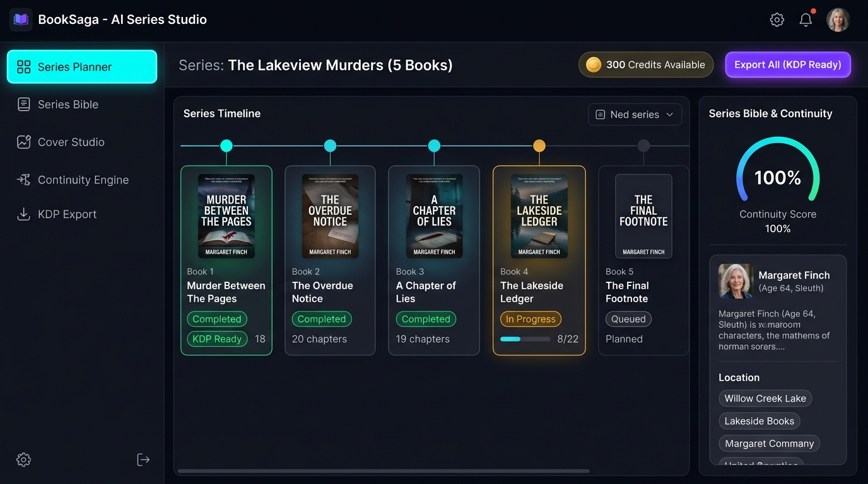Screen dimensions: 868x484
Task: Click the Series Planner grid icon
Action: [23, 67]
